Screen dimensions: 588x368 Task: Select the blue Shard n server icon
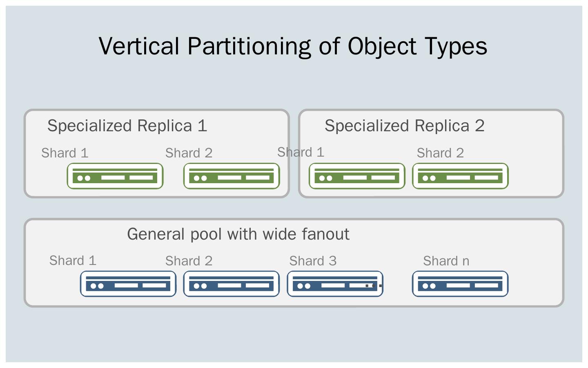point(460,284)
